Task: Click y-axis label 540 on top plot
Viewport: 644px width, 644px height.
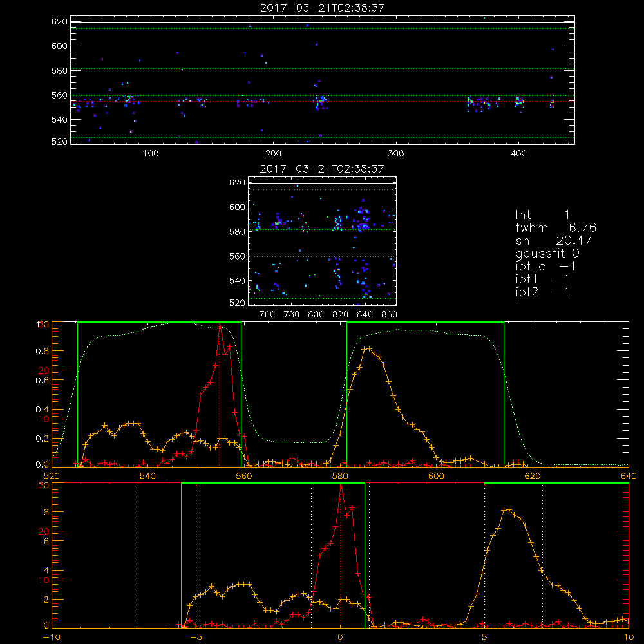Action: coord(59,120)
